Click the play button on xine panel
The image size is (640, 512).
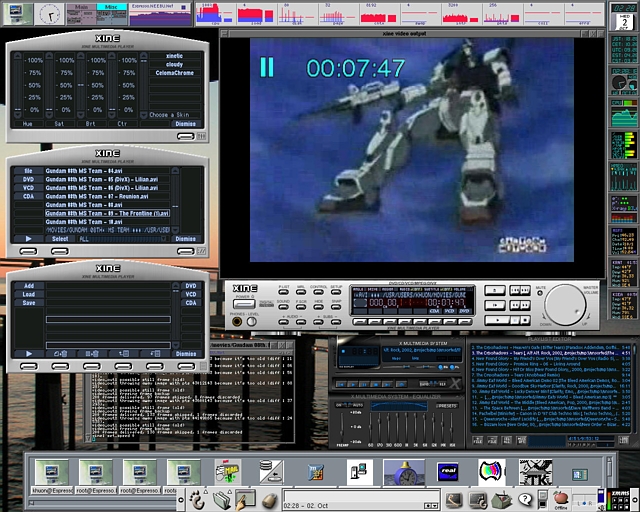[497, 320]
